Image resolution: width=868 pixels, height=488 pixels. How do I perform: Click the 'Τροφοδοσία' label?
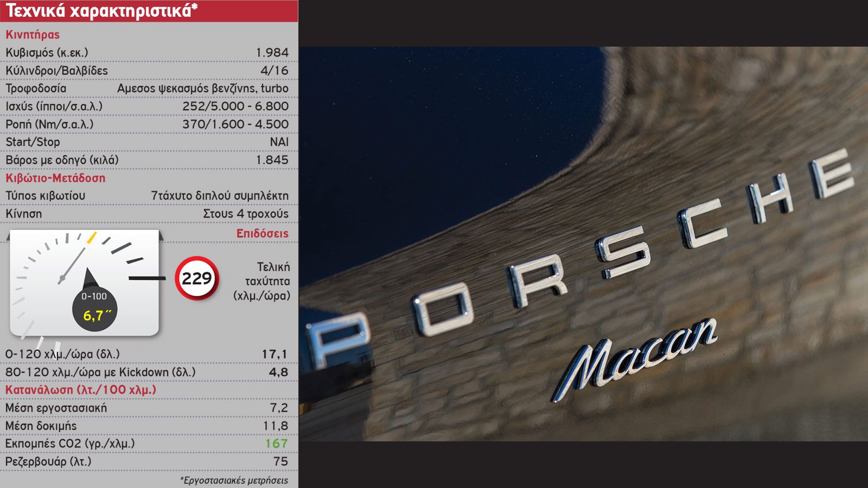36,88
